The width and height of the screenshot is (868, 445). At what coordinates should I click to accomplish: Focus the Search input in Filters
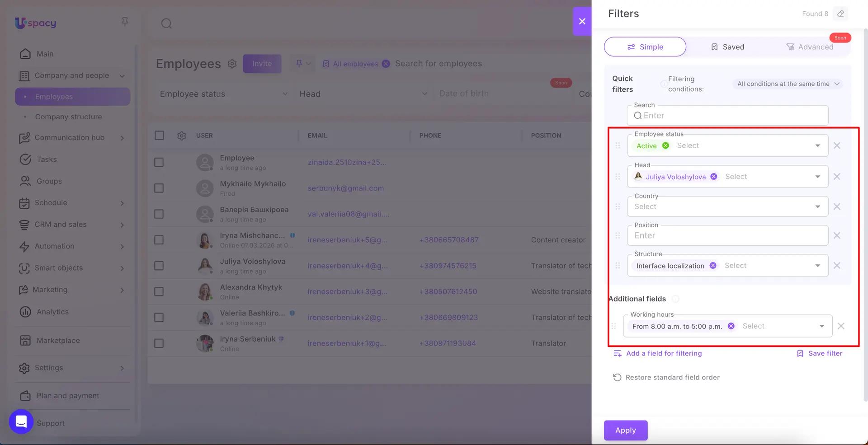pos(727,116)
